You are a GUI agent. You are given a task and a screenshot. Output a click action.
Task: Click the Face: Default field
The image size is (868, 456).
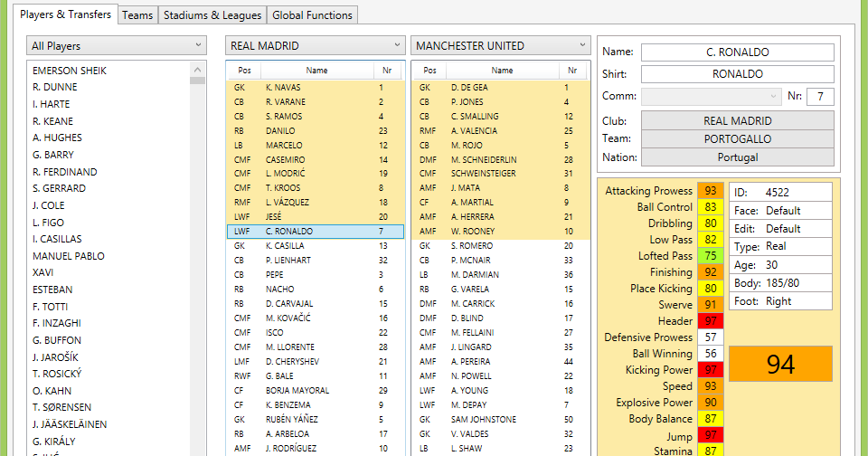click(x=780, y=211)
